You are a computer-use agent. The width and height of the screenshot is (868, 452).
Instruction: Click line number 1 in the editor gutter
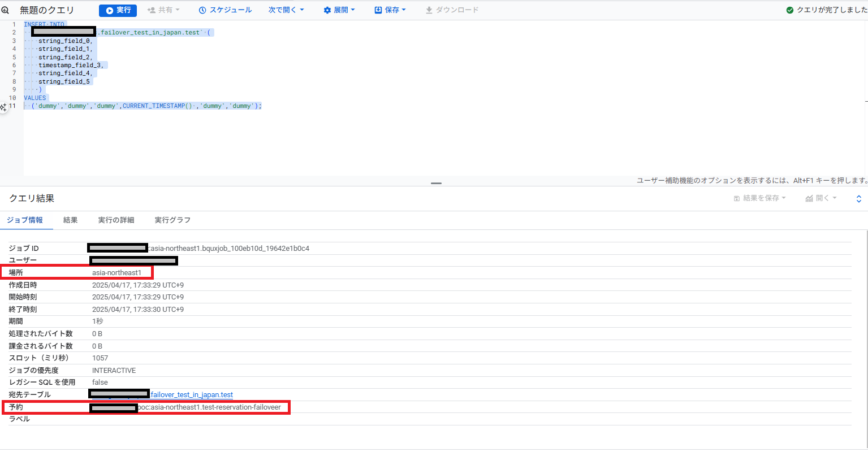pos(14,24)
